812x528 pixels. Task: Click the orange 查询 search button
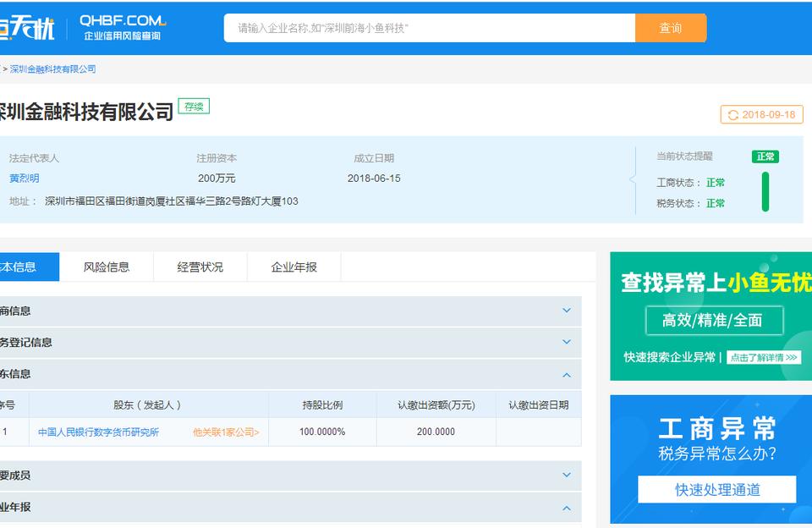671,28
